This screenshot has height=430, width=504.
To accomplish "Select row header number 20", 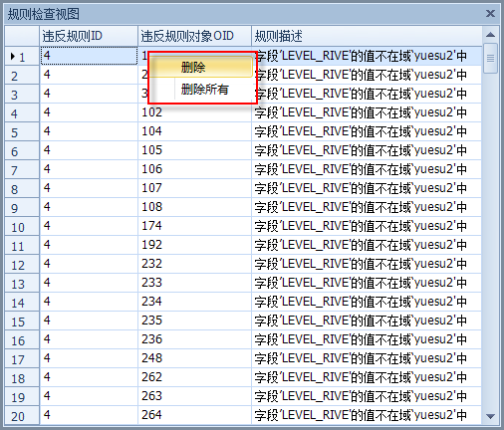I will 22,416.
